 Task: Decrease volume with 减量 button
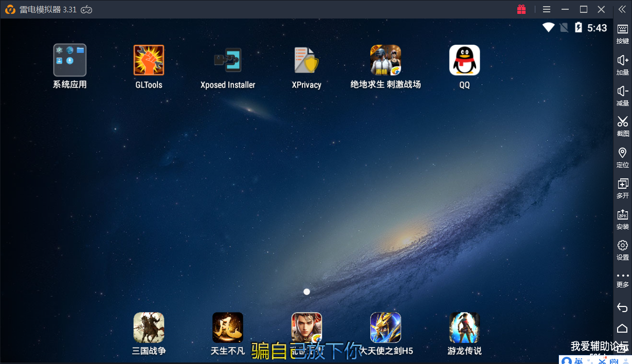622,96
